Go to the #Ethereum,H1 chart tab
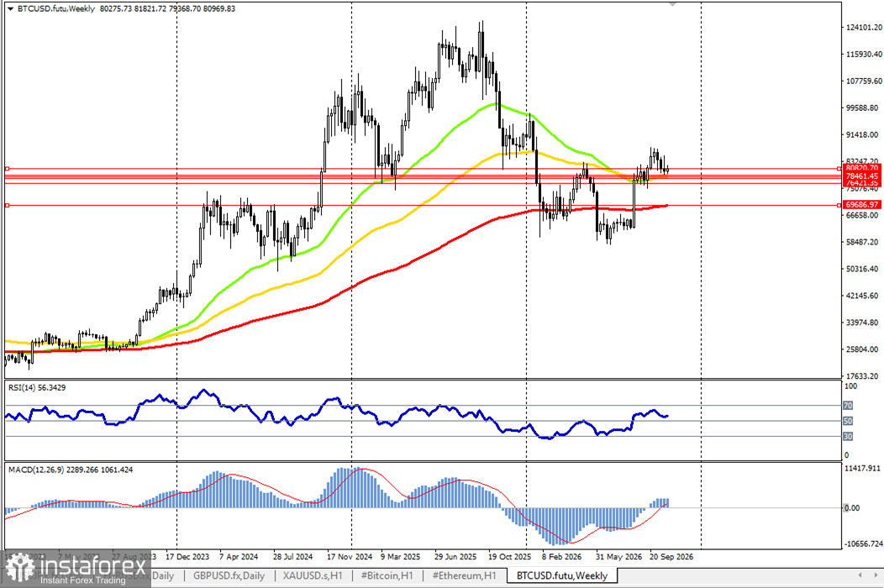 [464, 575]
